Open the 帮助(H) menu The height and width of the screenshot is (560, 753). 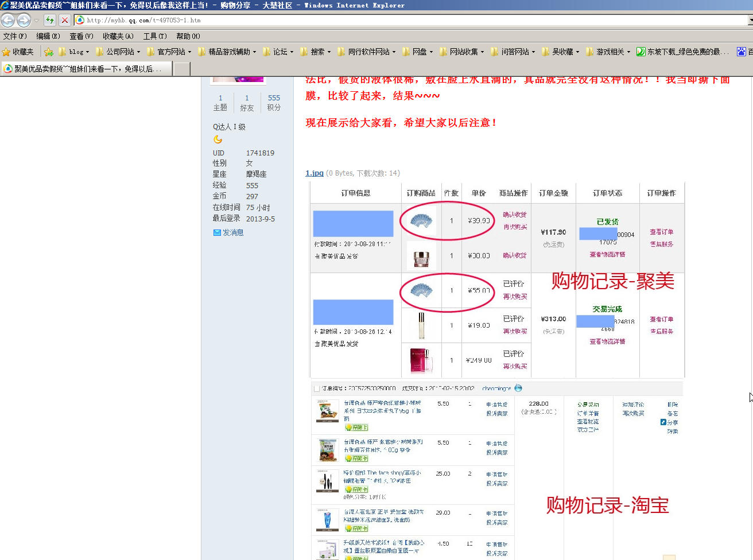click(188, 36)
